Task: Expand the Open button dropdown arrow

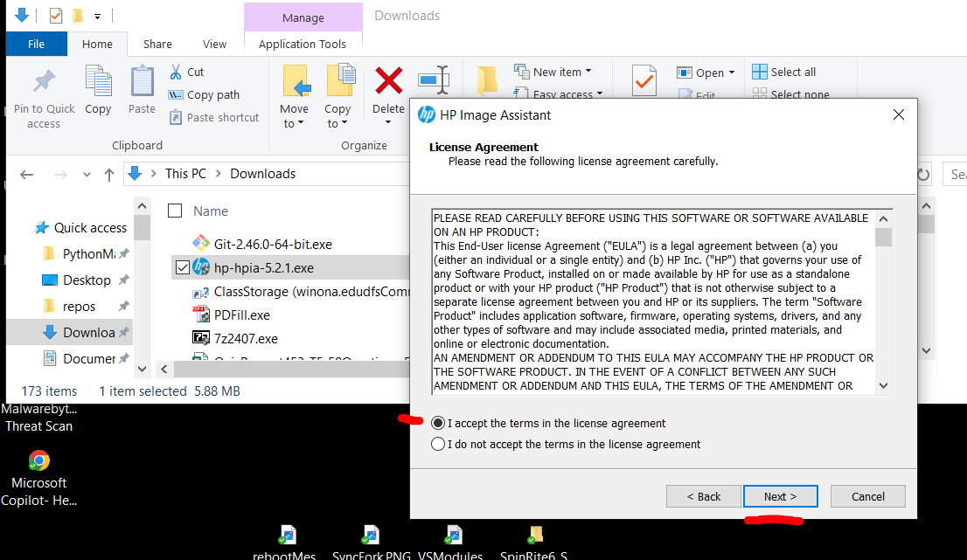Action: 732,73
